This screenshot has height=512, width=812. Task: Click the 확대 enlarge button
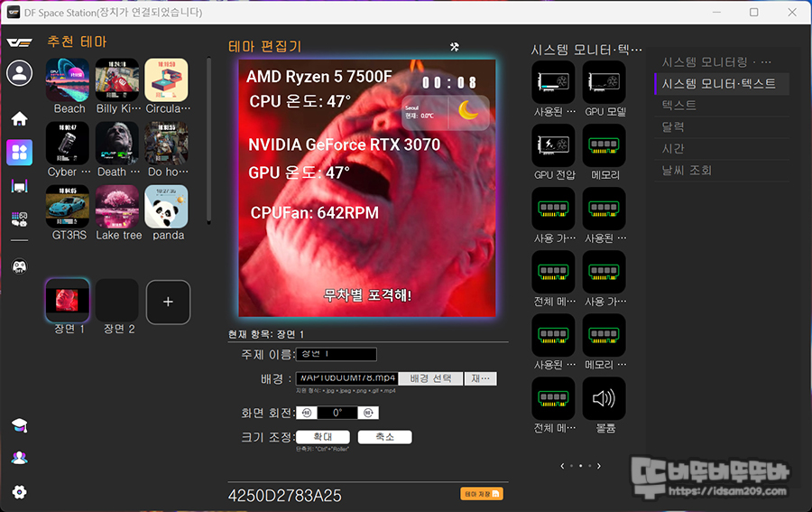click(x=323, y=437)
